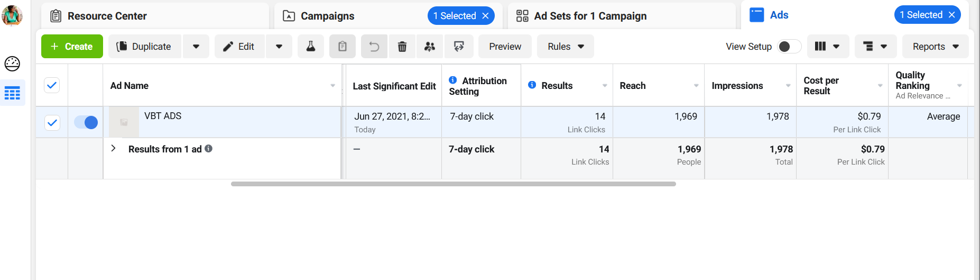
Task: Uncheck the VBT ADS row checkbox
Action: [52, 123]
